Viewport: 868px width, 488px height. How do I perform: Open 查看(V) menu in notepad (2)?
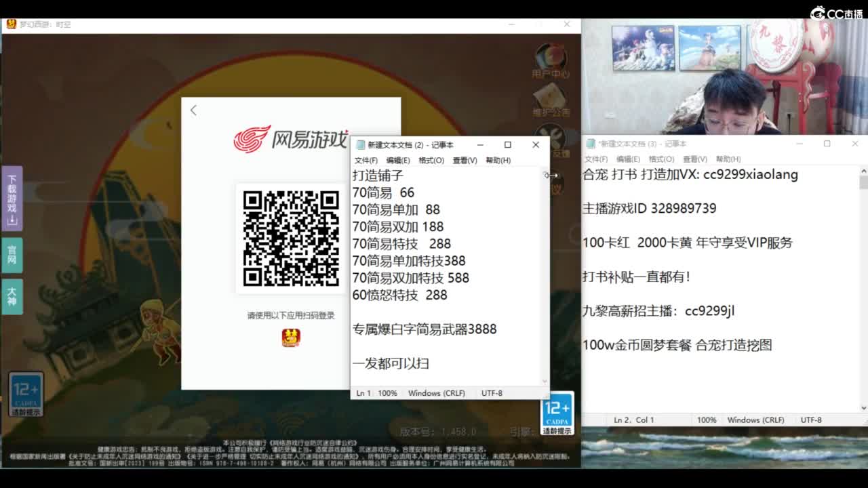coord(465,161)
